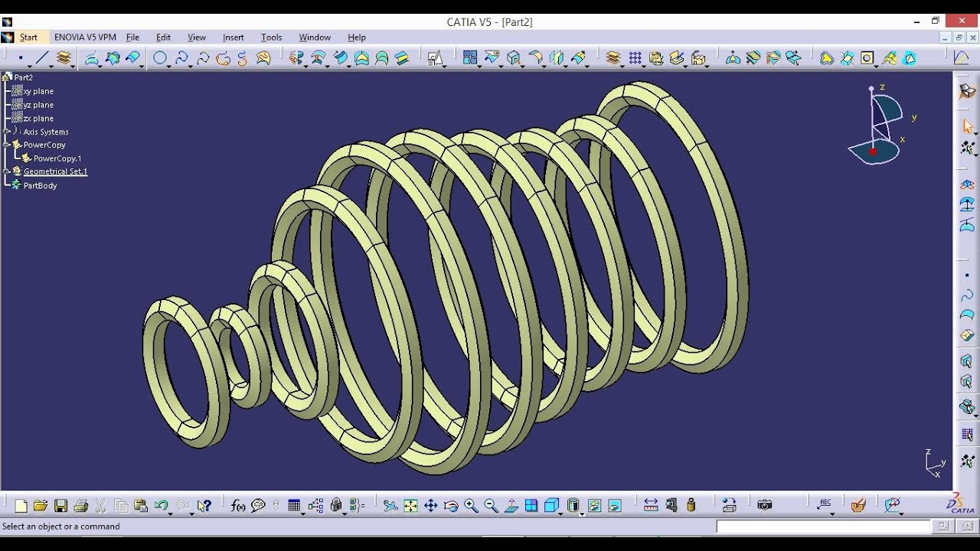Open the Insert menu
The height and width of the screenshot is (551, 980).
point(234,37)
